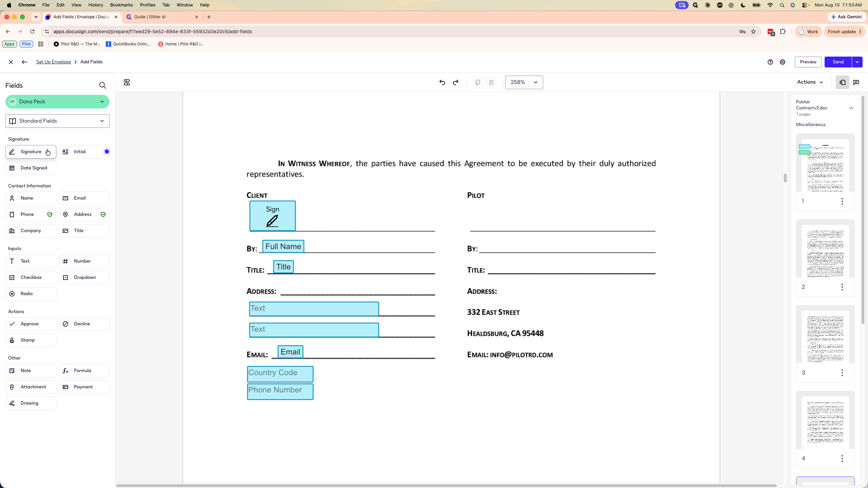The image size is (868, 488).
Task: Go to Set Up Envelope link
Action: pos(54,62)
